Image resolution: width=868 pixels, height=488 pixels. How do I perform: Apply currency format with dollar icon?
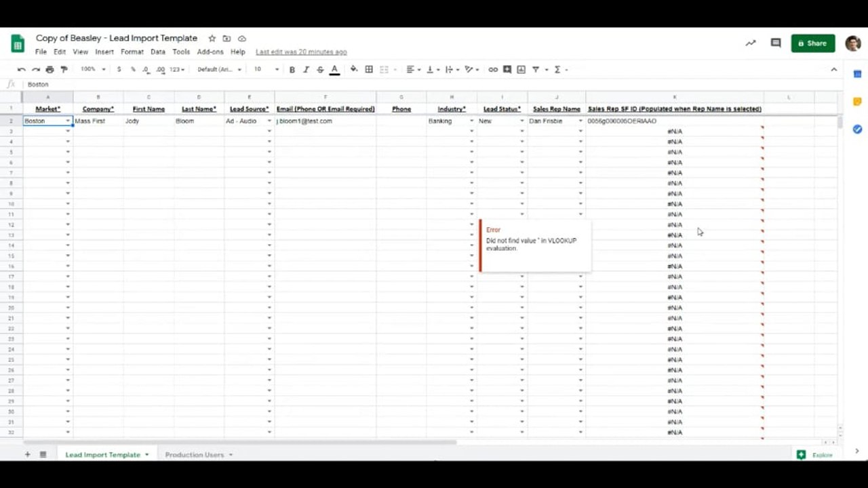tap(119, 69)
